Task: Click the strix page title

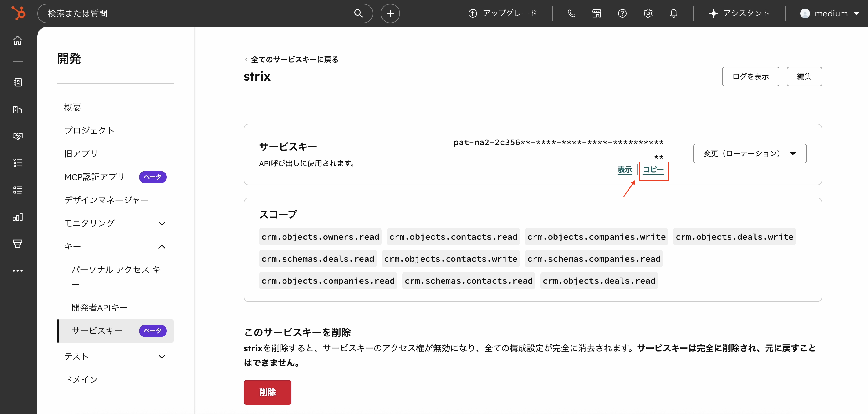Action: (257, 76)
